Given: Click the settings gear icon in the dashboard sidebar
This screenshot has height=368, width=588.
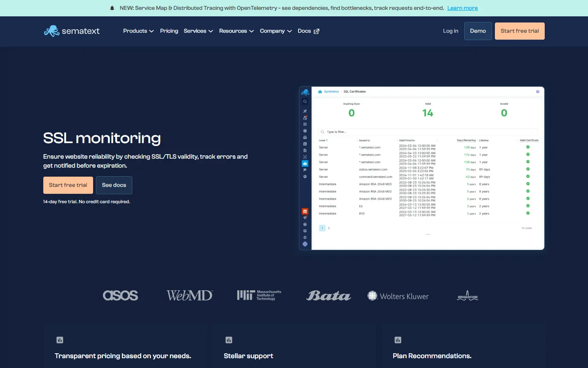Looking at the screenshot, I should pos(305,238).
